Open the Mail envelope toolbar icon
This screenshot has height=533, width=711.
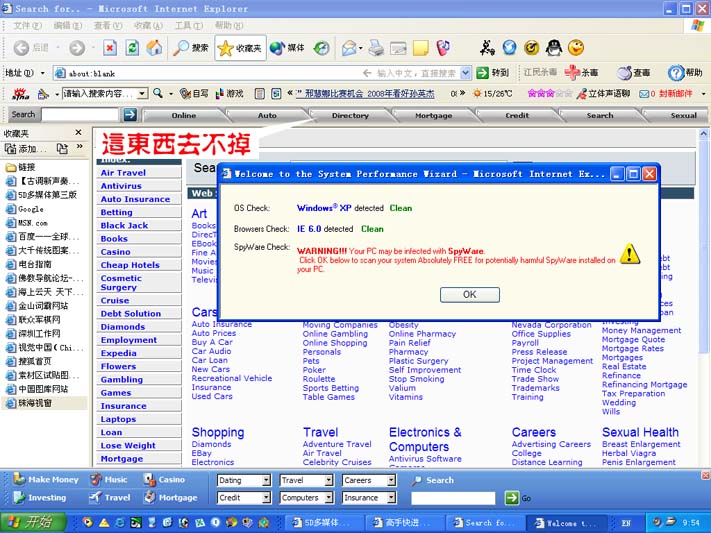[349, 48]
